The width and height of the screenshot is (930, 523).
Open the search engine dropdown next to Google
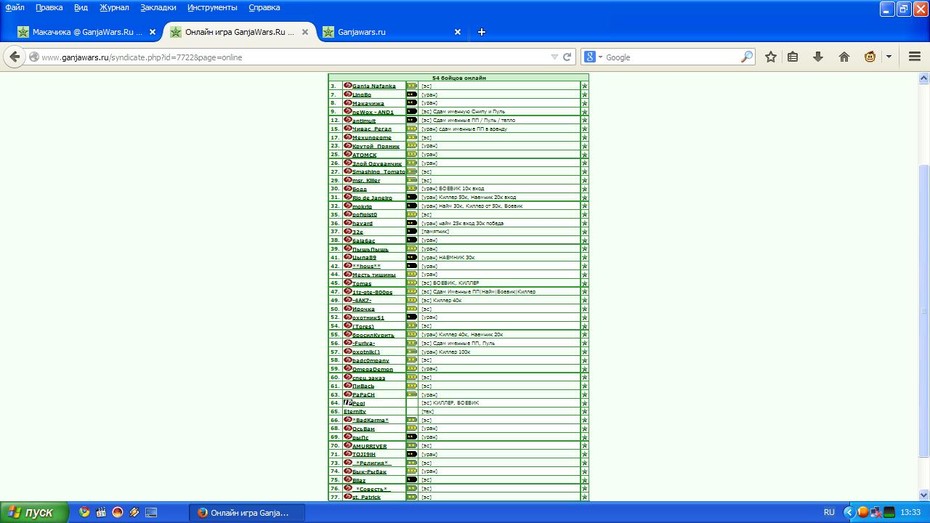[600, 57]
